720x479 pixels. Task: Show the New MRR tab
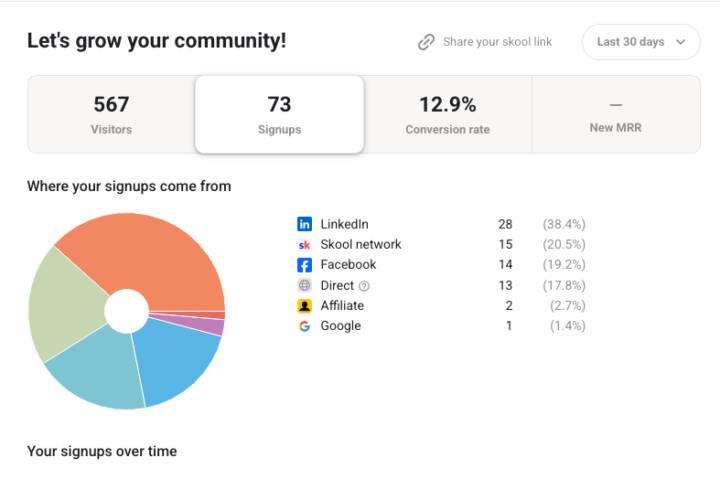tap(615, 114)
